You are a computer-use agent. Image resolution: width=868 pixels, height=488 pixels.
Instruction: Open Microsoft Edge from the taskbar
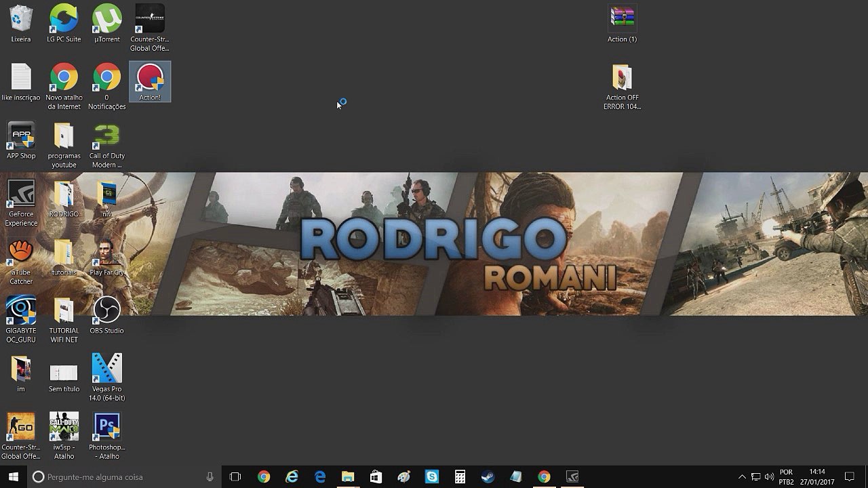(319, 476)
